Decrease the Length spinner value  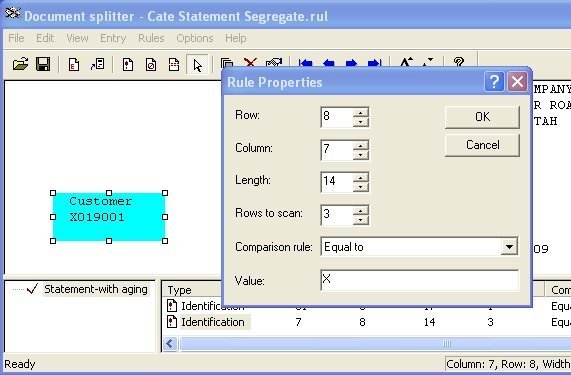(361, 187)
